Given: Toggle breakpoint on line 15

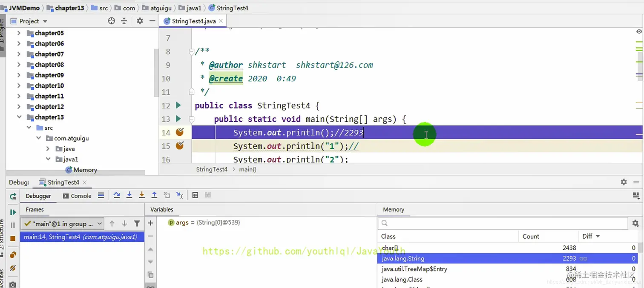Looking at the screenshot, I should pos(180,146).
